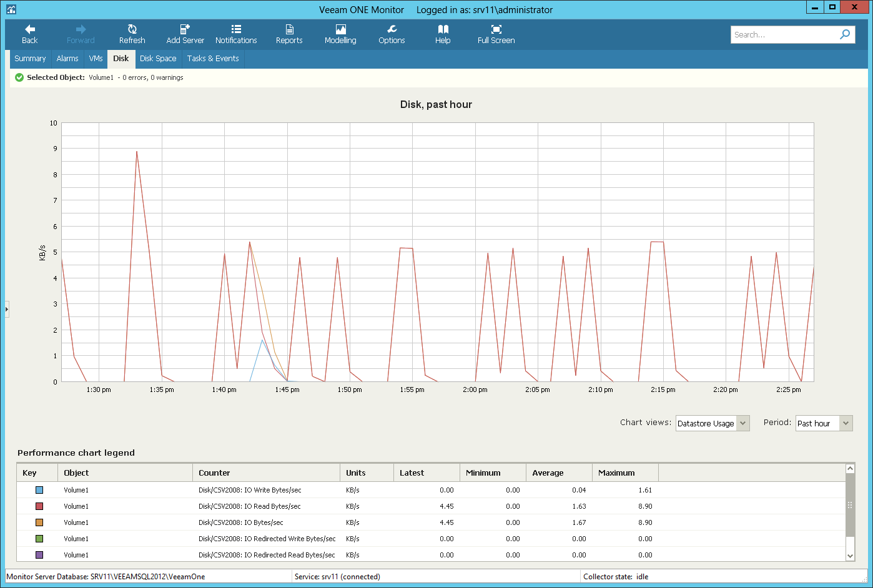Click the 'Selected Object:' label
Screen dimensions: 873x588
(x=56, y=77)
